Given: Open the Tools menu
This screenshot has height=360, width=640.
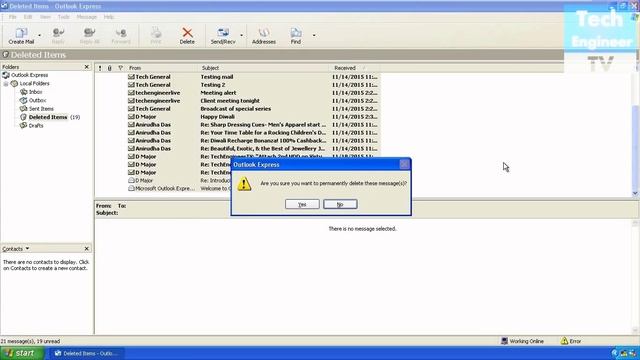Looking at the screenshot, I should point(64,17).
